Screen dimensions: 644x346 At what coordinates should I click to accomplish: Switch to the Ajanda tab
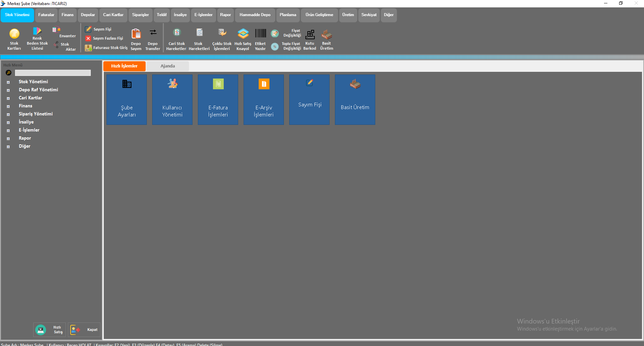(168, 66)
